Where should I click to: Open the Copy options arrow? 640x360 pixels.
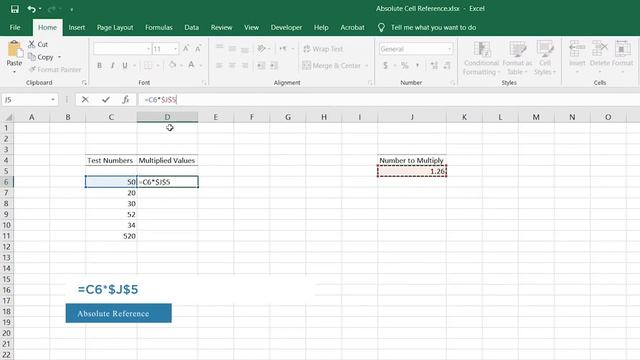(x=60, y=57)
